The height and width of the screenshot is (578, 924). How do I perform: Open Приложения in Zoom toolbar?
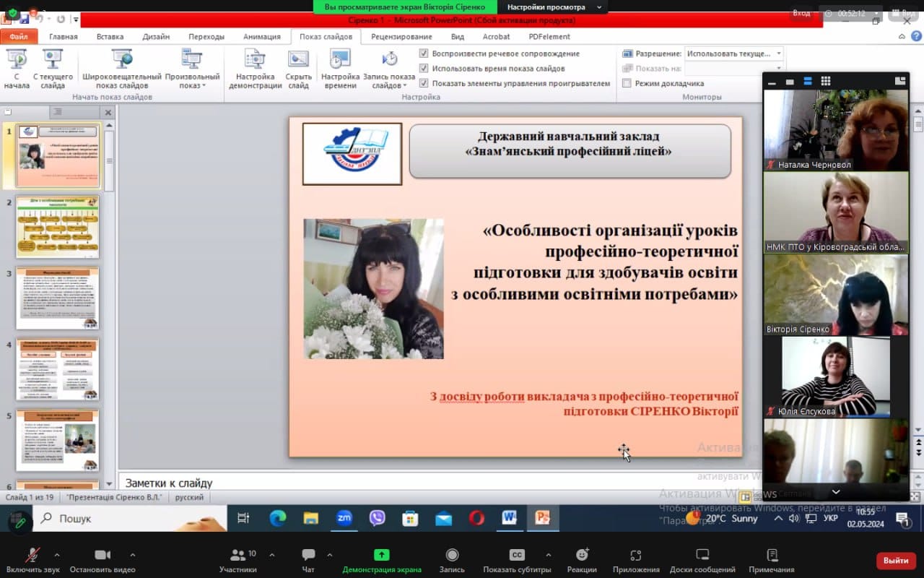(636, 560)
